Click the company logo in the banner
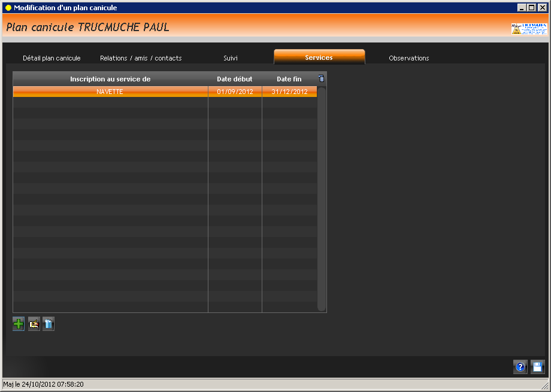 click(529, 28)
